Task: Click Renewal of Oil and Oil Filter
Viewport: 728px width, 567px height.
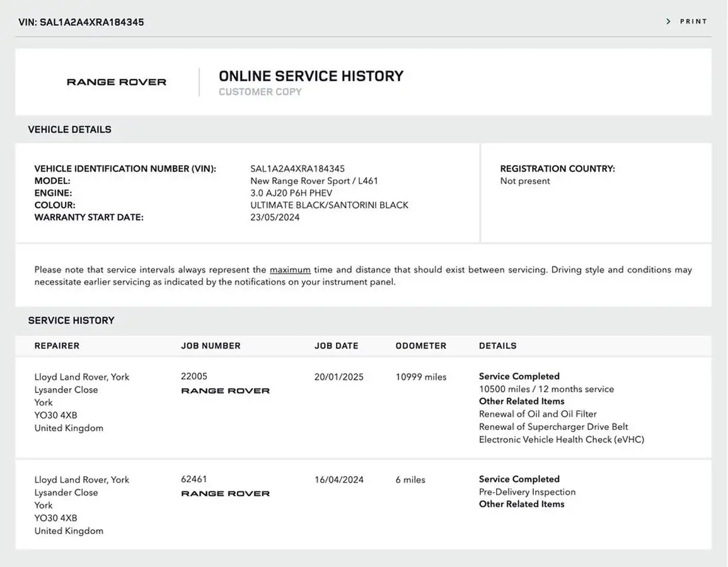Action: (x=538, y=414)
